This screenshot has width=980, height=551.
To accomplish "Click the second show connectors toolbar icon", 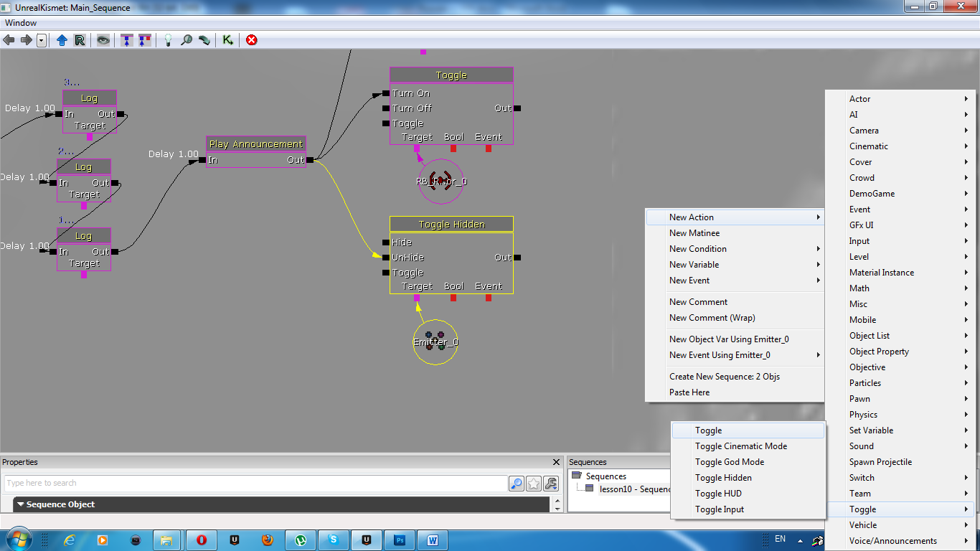I will click(145, 40).
